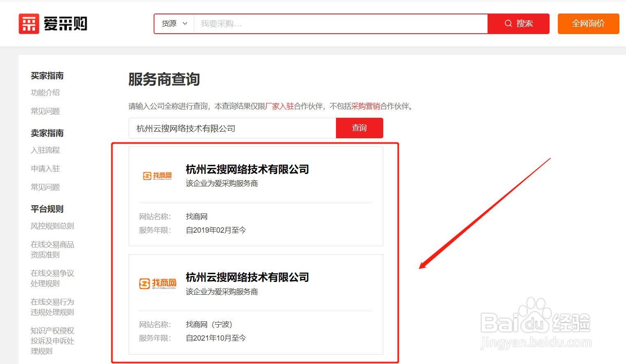The width and height of the screenshot is (626, 364).
Task: Click 厂家入驻 red text in description
Action: click(280, 106)
